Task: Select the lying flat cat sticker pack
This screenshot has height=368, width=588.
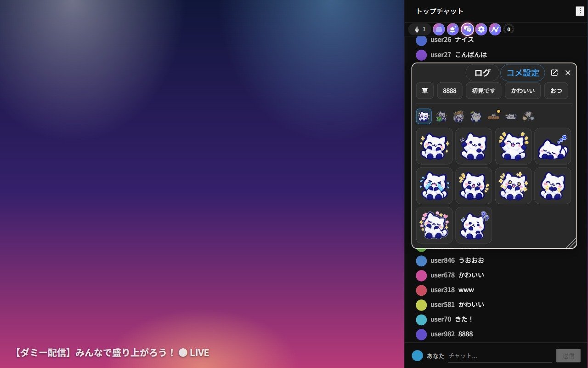Action: [x=511, y=116]
